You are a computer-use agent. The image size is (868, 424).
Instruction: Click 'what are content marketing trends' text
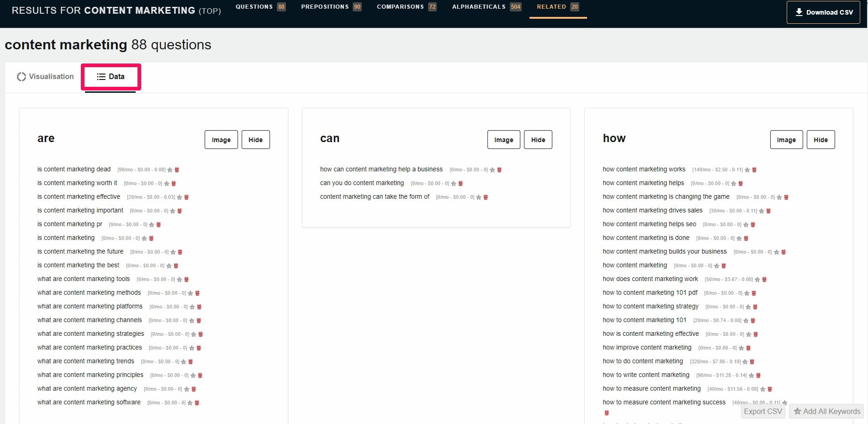pos(86,361)
